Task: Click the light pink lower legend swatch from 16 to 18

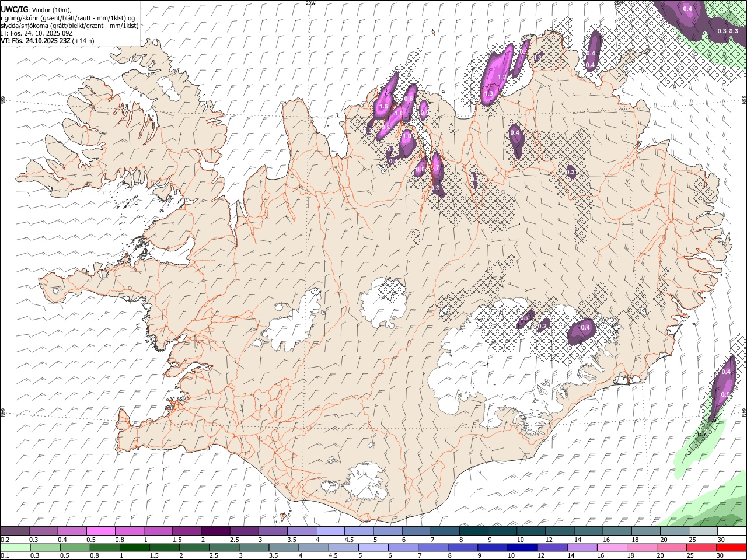Action: pyautogui.click(x=612, y=547)
